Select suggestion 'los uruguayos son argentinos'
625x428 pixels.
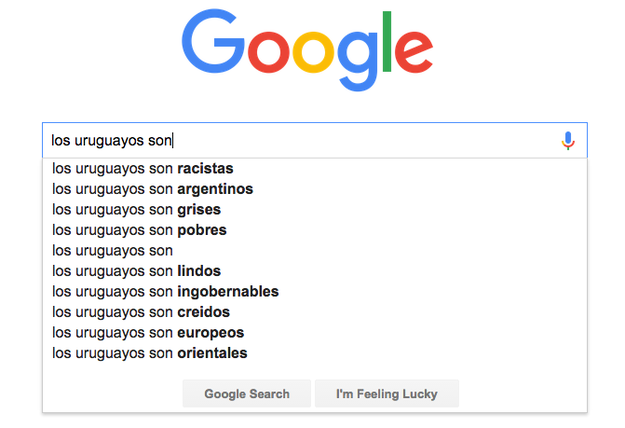point(315,189)
